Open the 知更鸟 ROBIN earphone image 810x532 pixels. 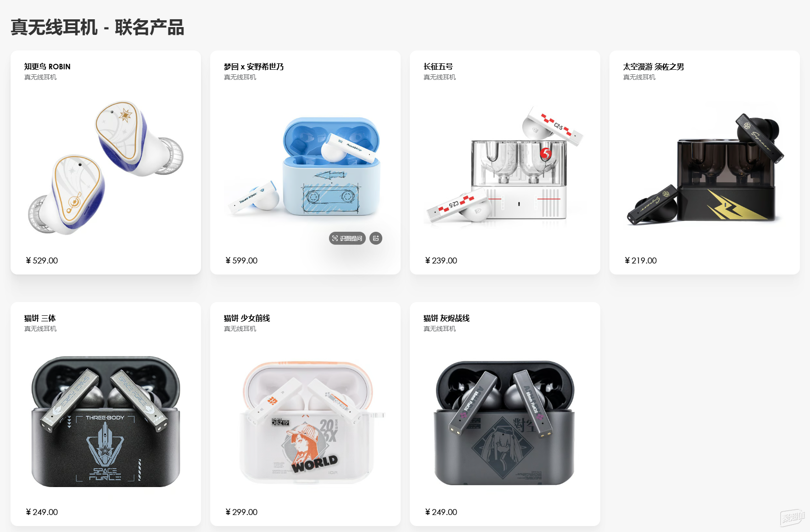coord(106,168)
